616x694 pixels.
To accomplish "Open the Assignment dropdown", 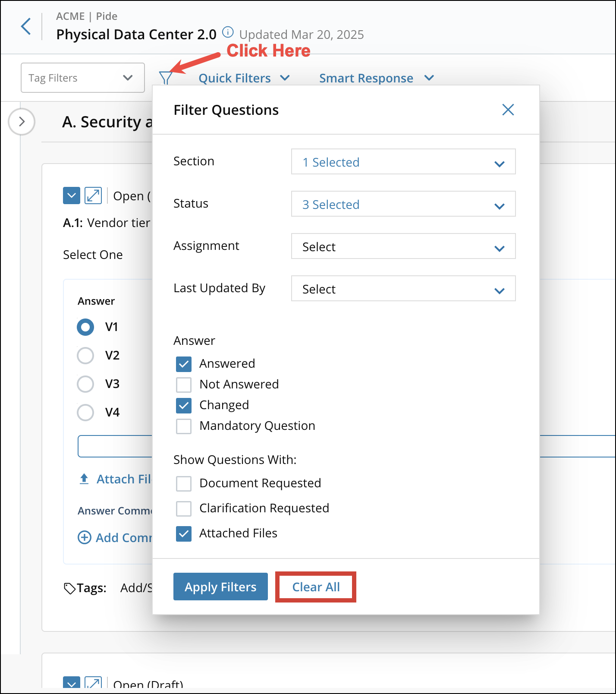I will [403, 246].
